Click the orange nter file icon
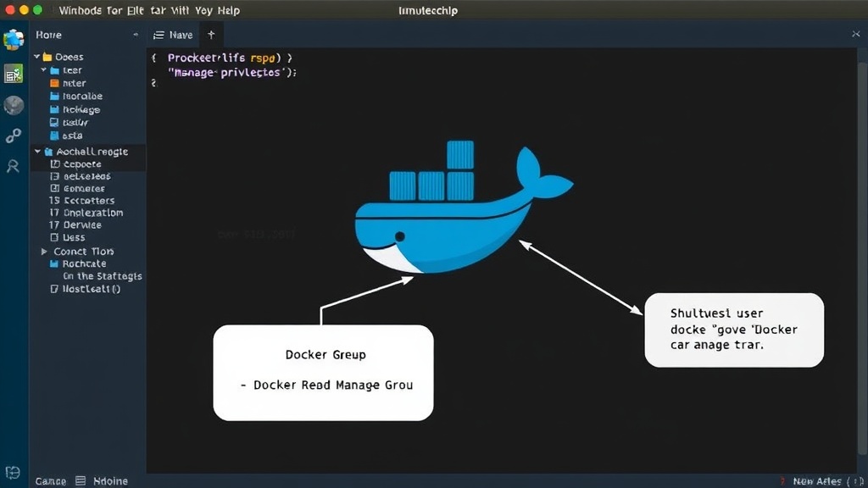Image resolution: width=868 pixels, height=488 pixels. click(x=54, y=83)
